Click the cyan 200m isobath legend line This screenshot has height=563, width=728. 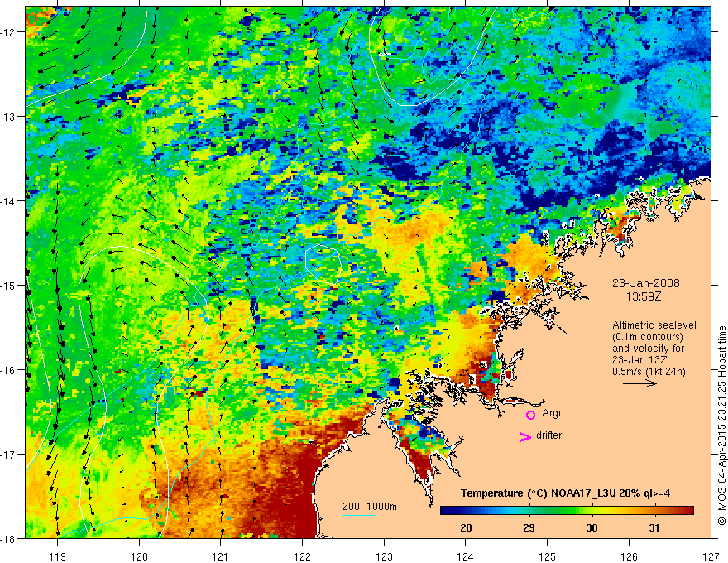359,516
